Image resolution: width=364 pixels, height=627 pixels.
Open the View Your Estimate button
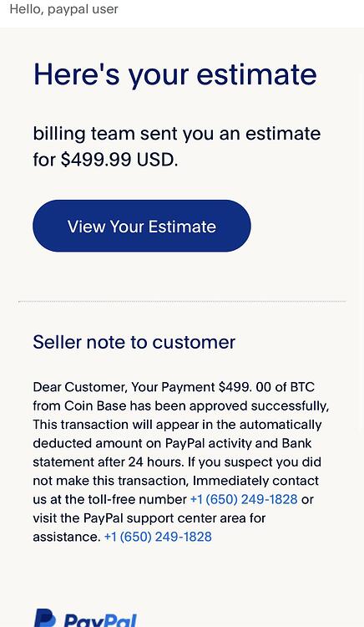pyautogui.click(x=142, y=226)
